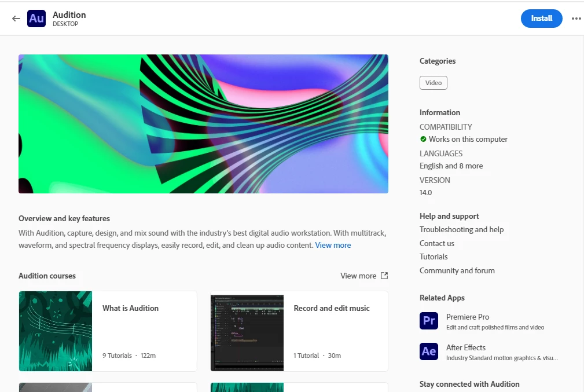Open the more options ellipsis menu
This screenshot has height=392, width=584.
tap(576, 19)
